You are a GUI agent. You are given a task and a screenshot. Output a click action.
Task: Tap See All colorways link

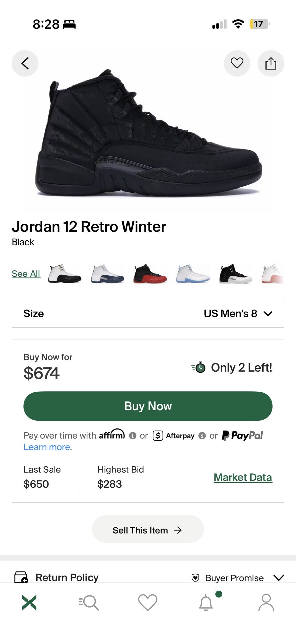click(x=26, y=274)
